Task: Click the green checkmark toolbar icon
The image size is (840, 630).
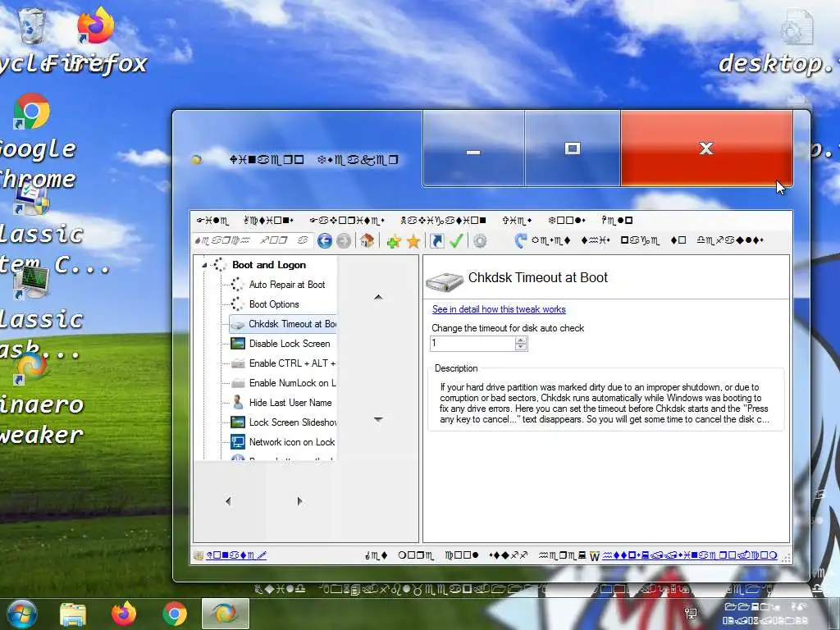Action: pos(456,241)
